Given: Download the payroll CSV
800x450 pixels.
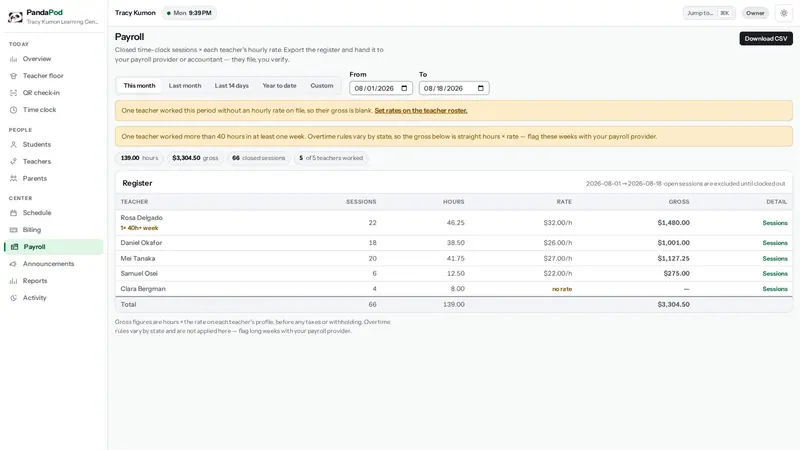Looking at the screenshot, I should (x=766, y=39).
